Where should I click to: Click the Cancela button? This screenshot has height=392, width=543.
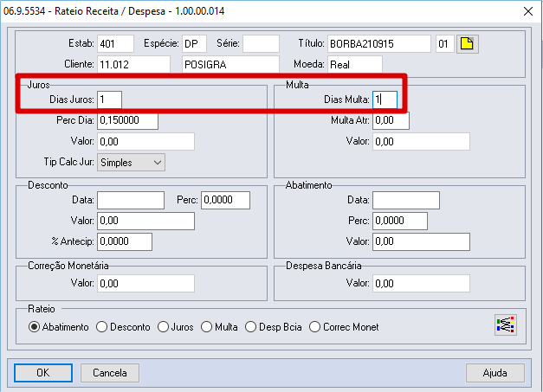coord(110,373)
